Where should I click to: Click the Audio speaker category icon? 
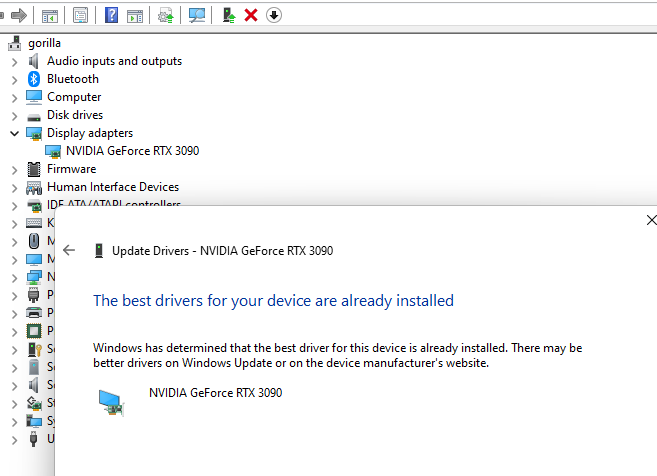tap(34, 61)
